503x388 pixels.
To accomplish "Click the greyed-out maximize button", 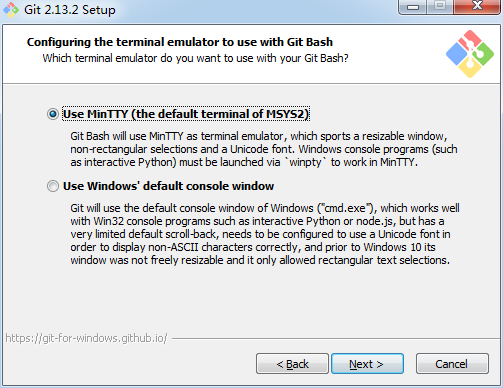I will pos(440,7).
